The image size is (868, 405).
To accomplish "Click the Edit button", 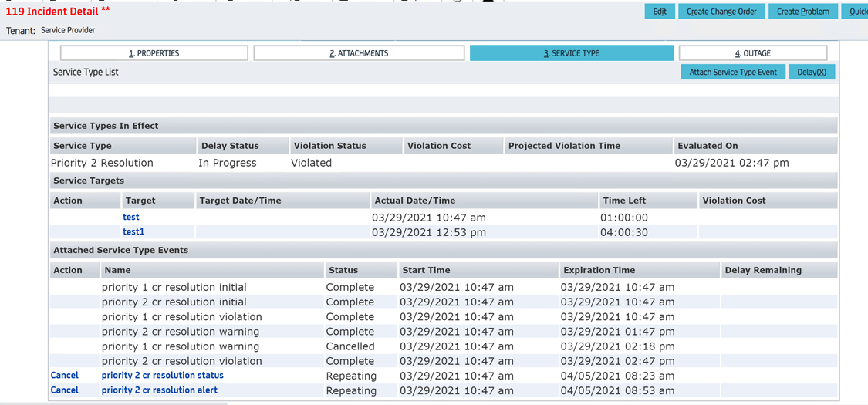I will click(x=660, y=12).
